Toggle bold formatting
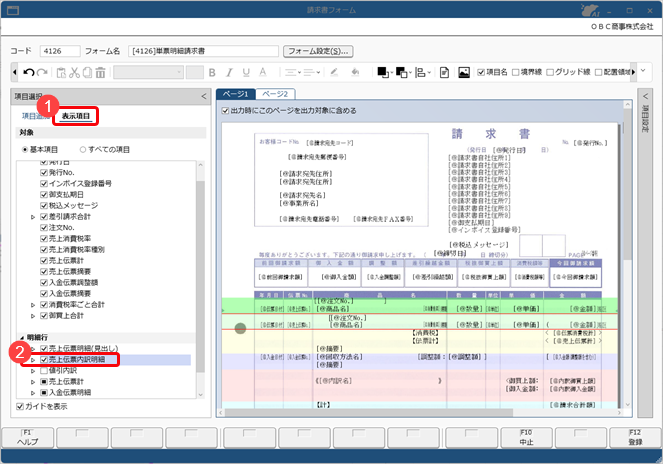This screenshot has width=664, height=464. tap(212, 72)
